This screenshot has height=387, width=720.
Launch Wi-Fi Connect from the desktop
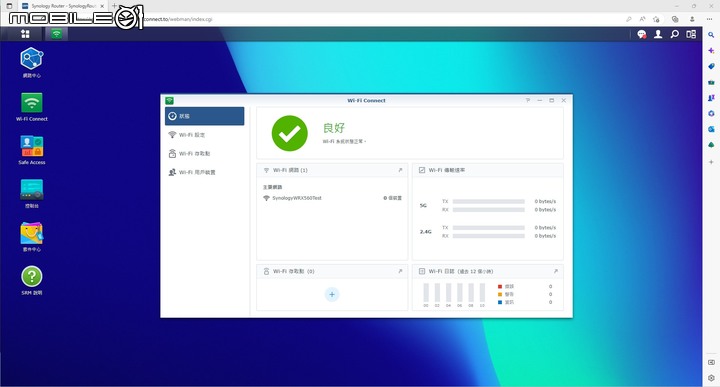coord(32,103)
